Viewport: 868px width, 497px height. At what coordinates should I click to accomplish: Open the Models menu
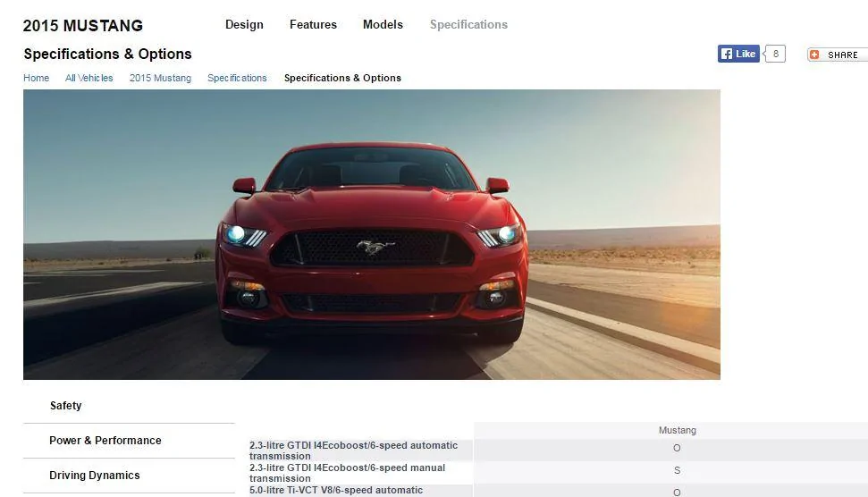coord(383,24)
